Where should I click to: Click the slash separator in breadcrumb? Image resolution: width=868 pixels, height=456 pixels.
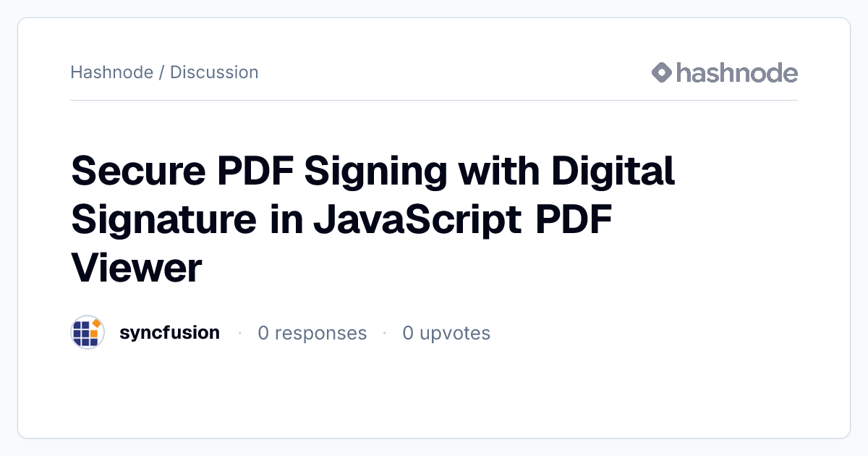162,72
